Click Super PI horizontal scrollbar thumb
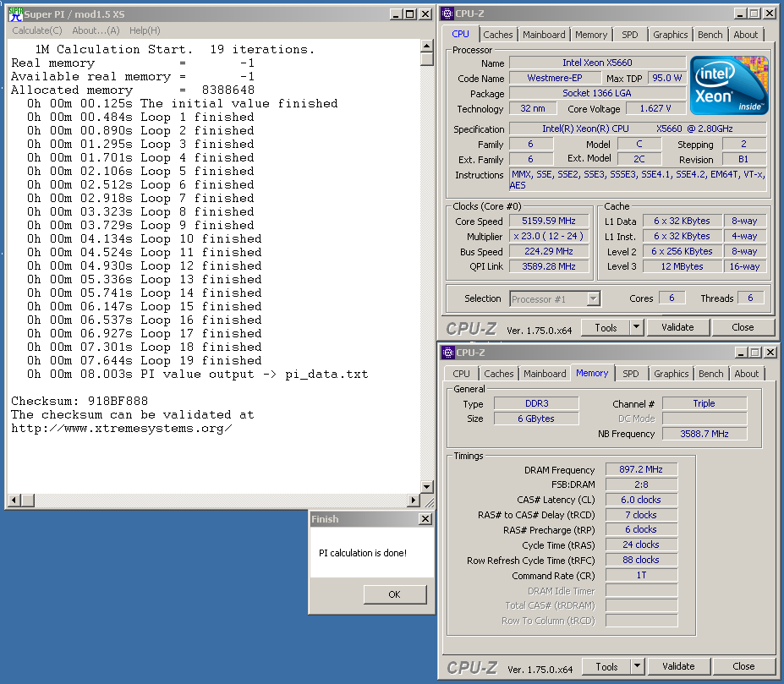The width and height of the screenshot is (784, 684). click(x=28, y=500)
